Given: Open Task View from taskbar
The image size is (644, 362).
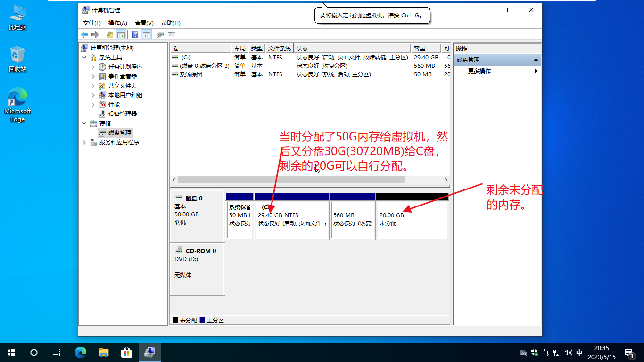Looking at the screenshot, I should 57,352.
